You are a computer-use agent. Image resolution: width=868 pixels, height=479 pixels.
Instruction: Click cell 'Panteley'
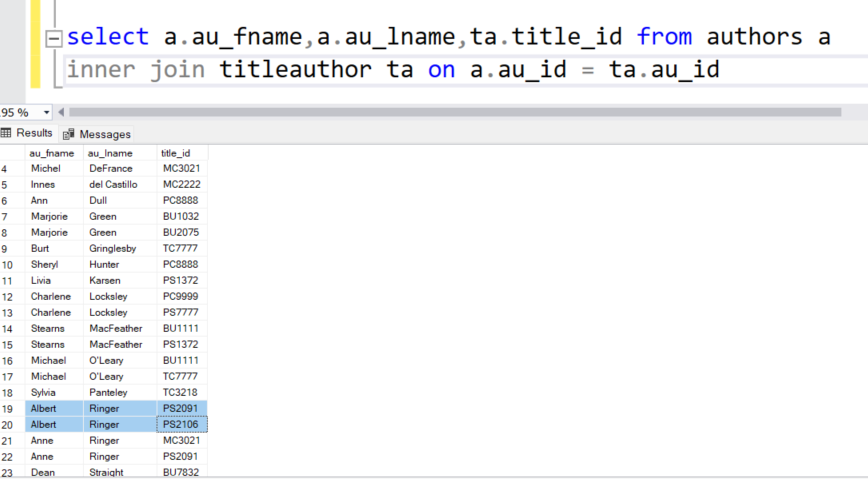click(120, 393)
